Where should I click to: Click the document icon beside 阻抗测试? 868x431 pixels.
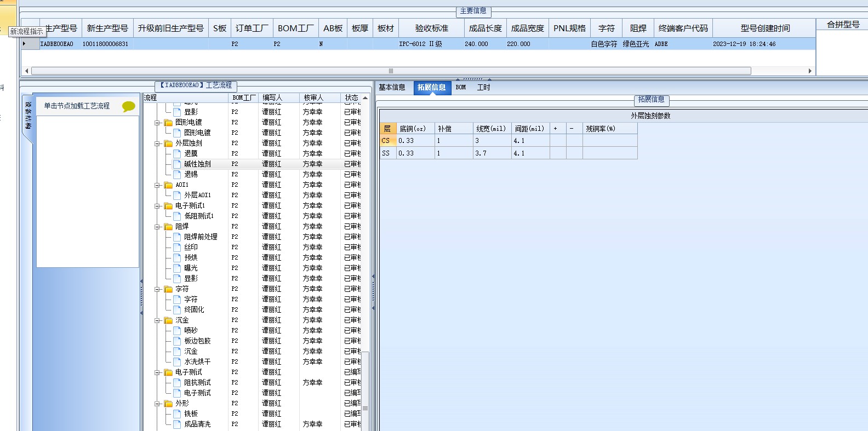pyautogui.click(x=177, y=382)
